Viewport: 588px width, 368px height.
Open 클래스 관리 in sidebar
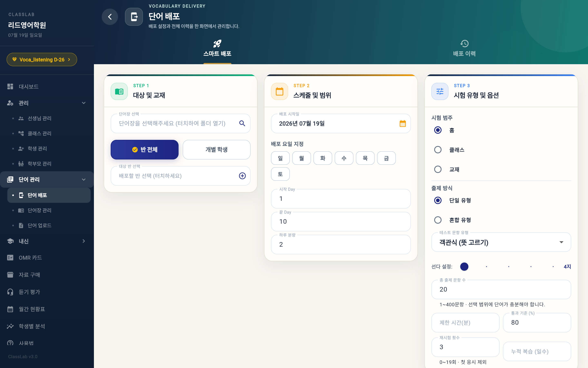(49, 133)
